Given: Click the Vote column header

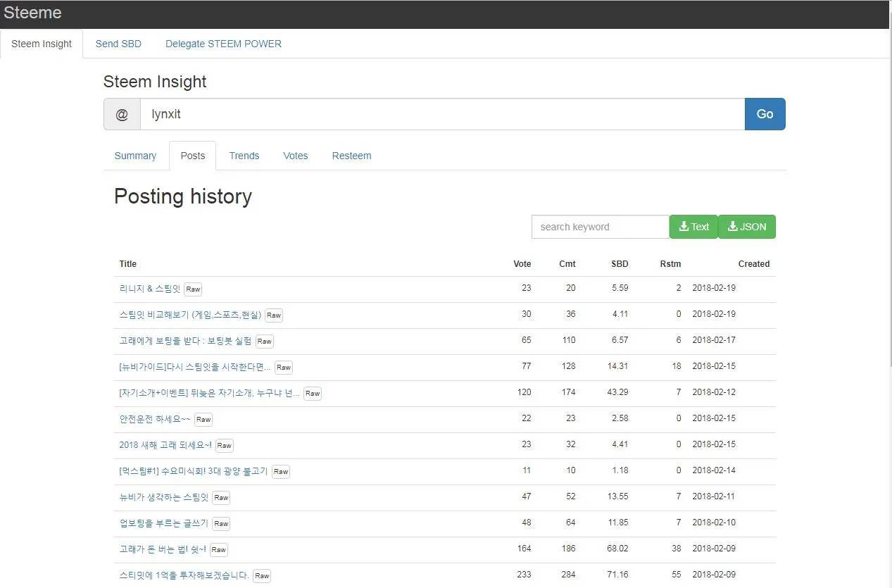Looking at the screenshot, I should coord(522,264).
